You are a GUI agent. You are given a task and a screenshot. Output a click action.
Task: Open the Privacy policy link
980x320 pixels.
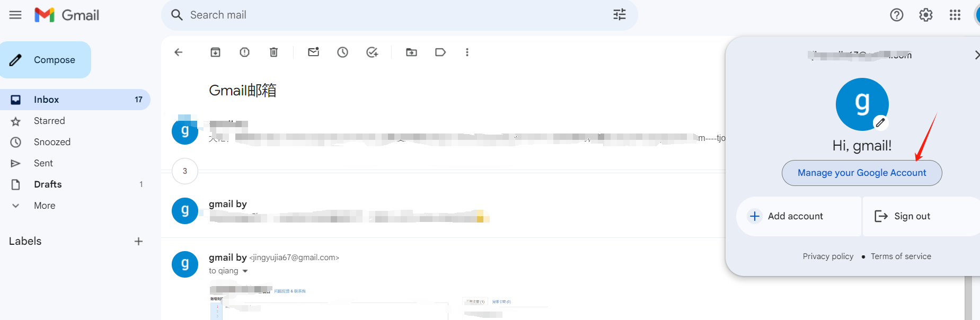(x=828, y=256)
